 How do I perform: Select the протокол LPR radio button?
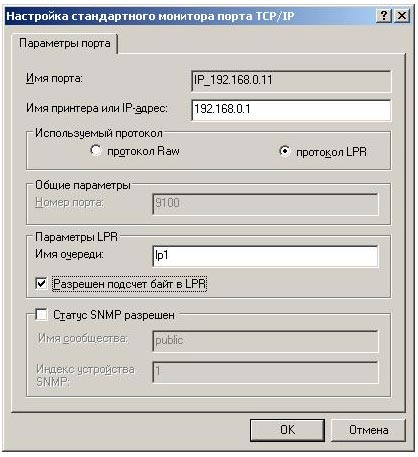click(284, 151)
